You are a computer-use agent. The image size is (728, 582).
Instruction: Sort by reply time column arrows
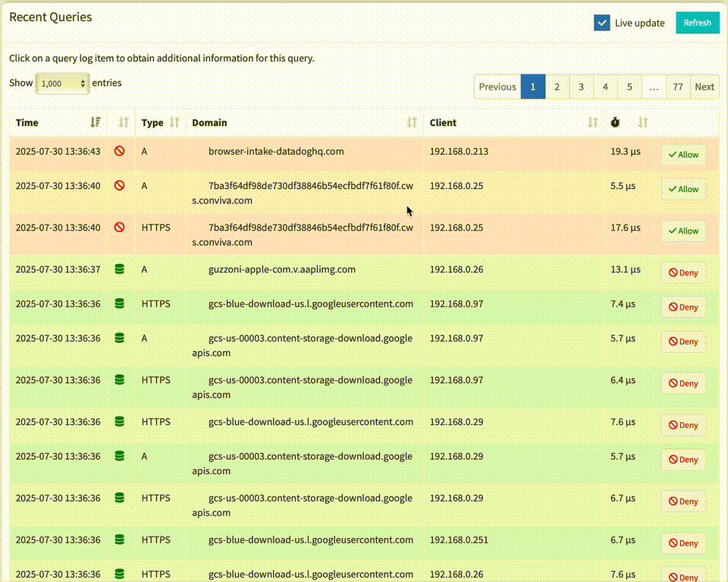(x=643, y=122)
